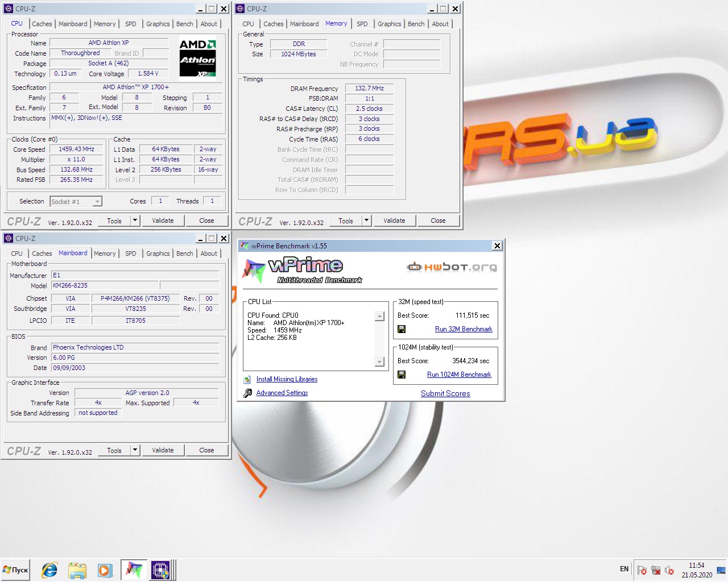Click the wPrime title bar icon
Screen dimensions: 728x582
[x=245, y=246]
